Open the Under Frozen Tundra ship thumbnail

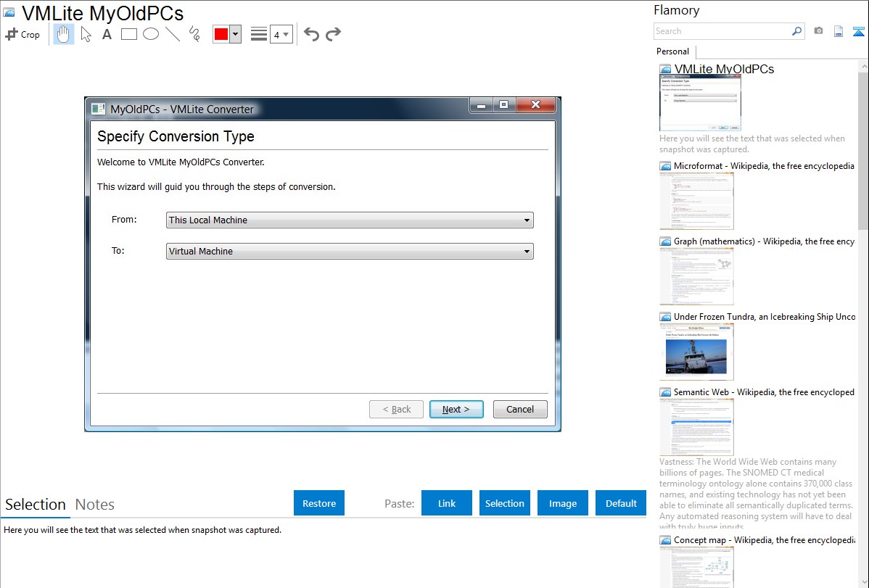(696, 352)
